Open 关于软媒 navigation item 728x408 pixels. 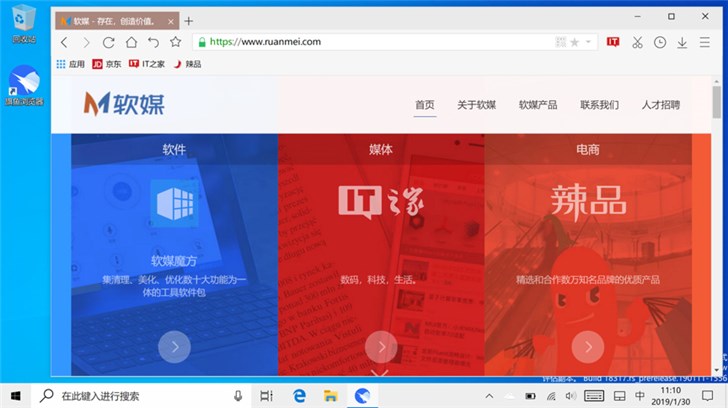pyautogui.click(x=476, y=105)
